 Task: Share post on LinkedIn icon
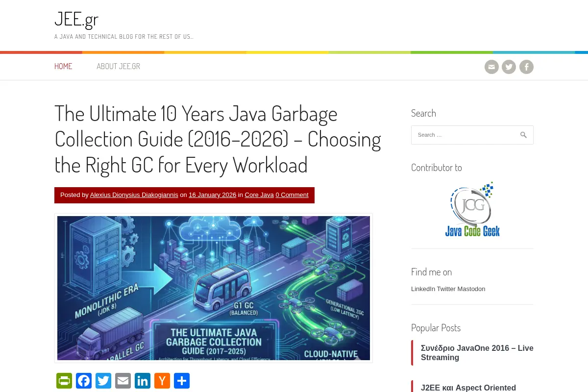143,381
